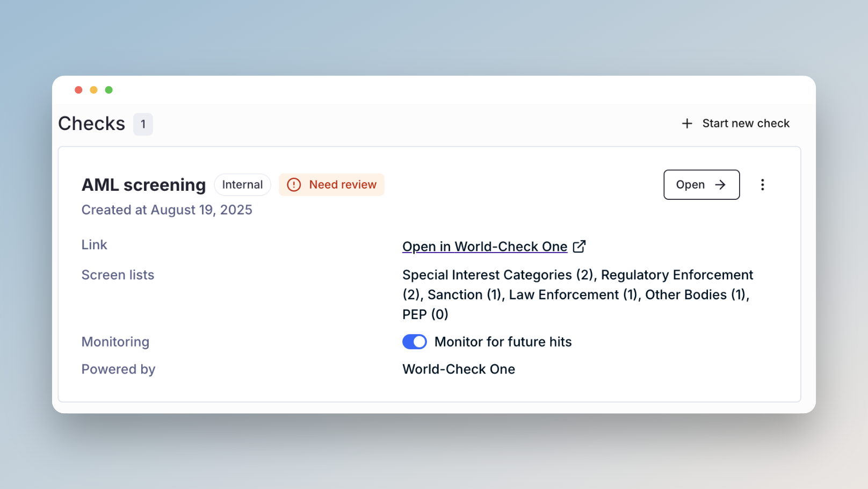Click the Screen lists label
The width and height of the screenshot is (868, 489).
tap(118, 275)
